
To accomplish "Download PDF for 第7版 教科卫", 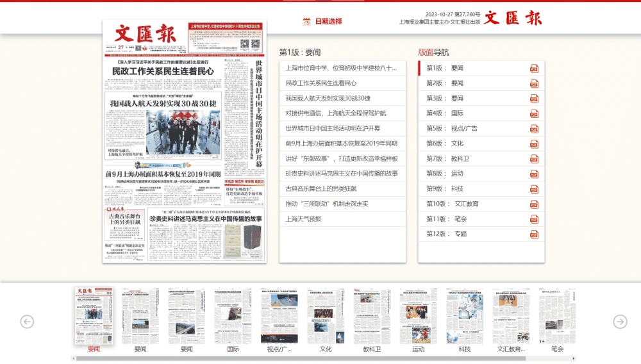I will (534, 159).
